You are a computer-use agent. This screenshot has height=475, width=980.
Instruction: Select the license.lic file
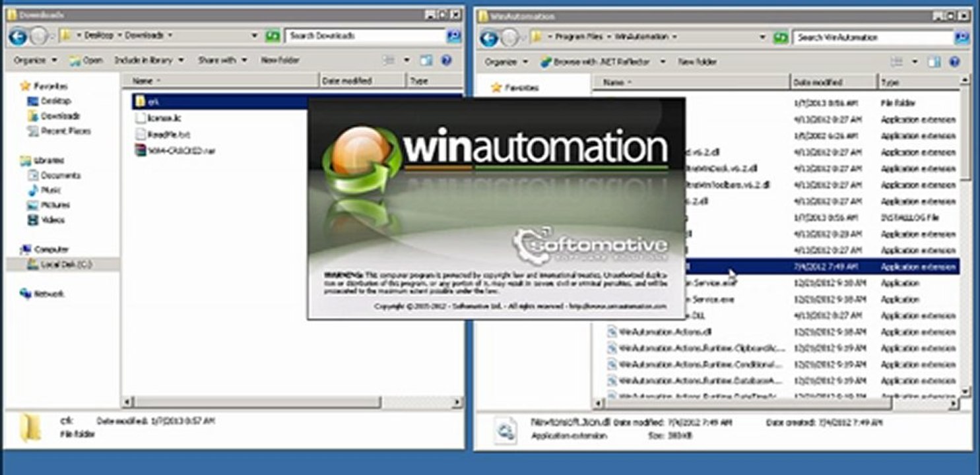click(158, 118)
